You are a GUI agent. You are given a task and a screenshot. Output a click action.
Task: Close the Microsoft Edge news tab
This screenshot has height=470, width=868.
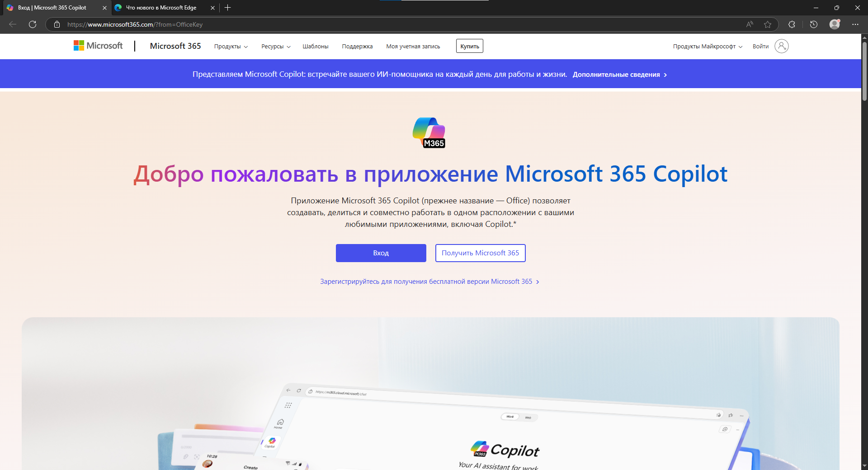[x=212, y=8]
